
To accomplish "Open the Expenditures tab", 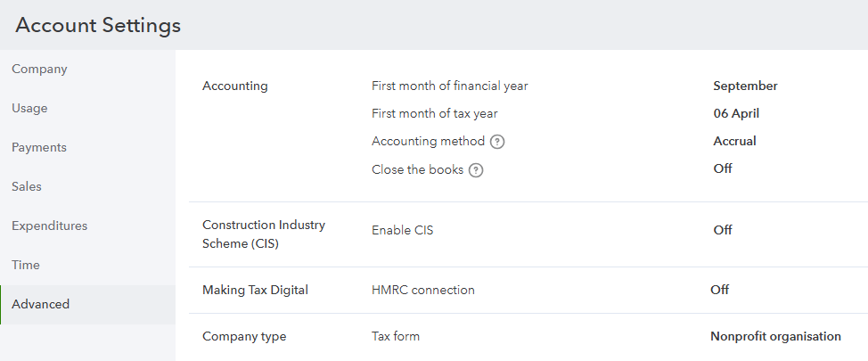I will pos(50,226).
